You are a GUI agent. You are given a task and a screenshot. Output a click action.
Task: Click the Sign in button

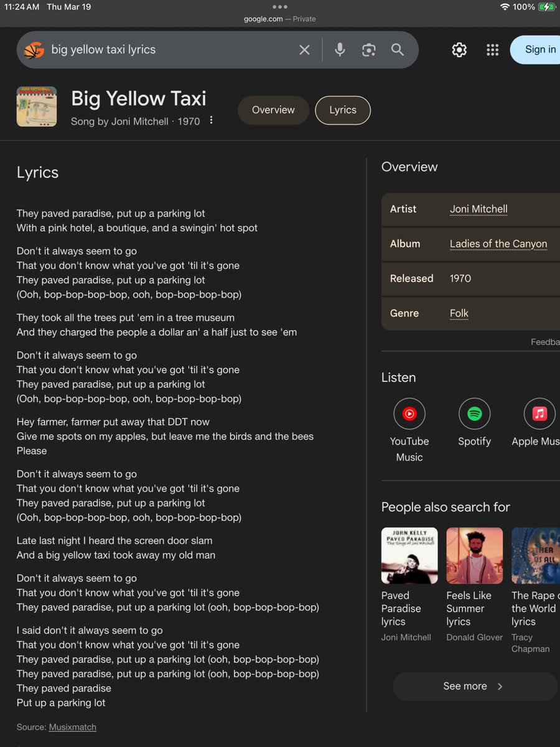tap(535, 50)
